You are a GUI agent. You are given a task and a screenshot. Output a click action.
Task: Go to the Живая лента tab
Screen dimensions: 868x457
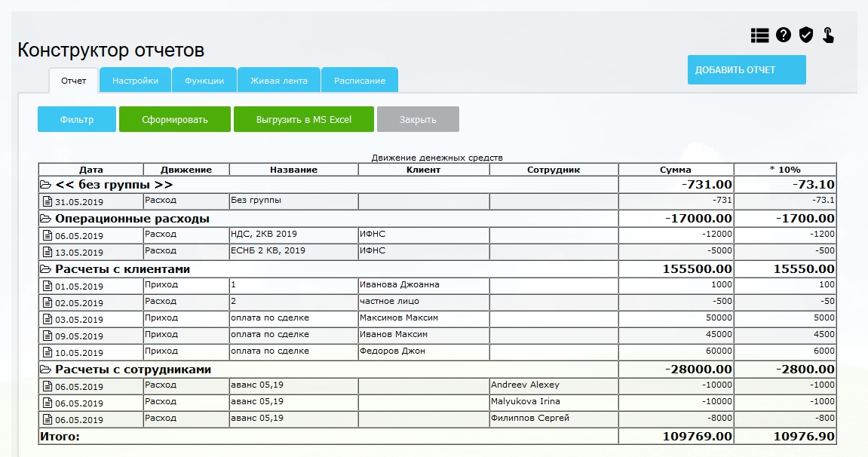279,81
